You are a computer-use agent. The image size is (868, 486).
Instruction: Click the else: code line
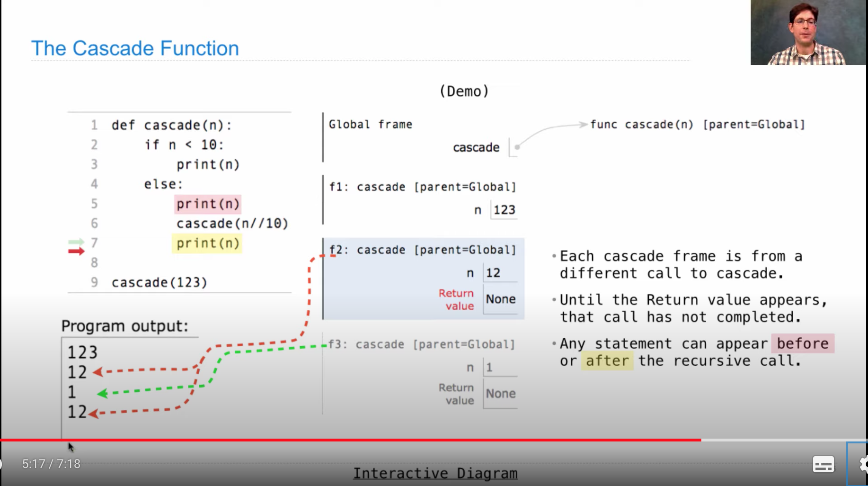(x=163, y=184)
